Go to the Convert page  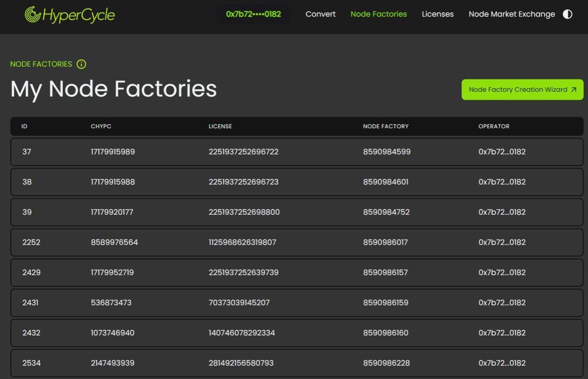pos(320,14)
